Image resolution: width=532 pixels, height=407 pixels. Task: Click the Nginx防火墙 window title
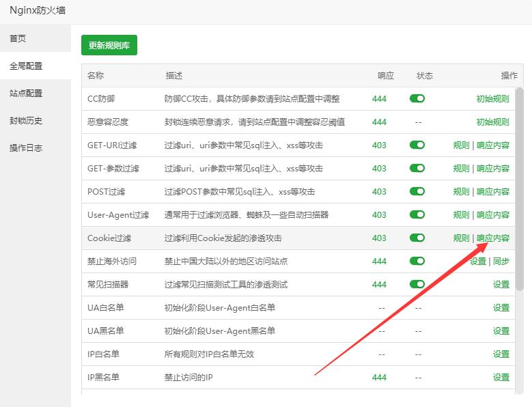click(x=38, y=10)
